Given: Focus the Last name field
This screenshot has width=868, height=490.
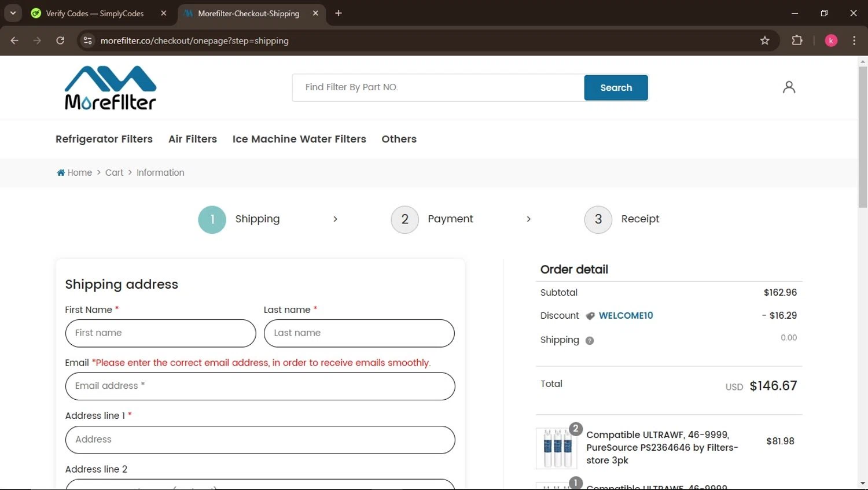Looking at the screenshot, I should coord(359,333).
